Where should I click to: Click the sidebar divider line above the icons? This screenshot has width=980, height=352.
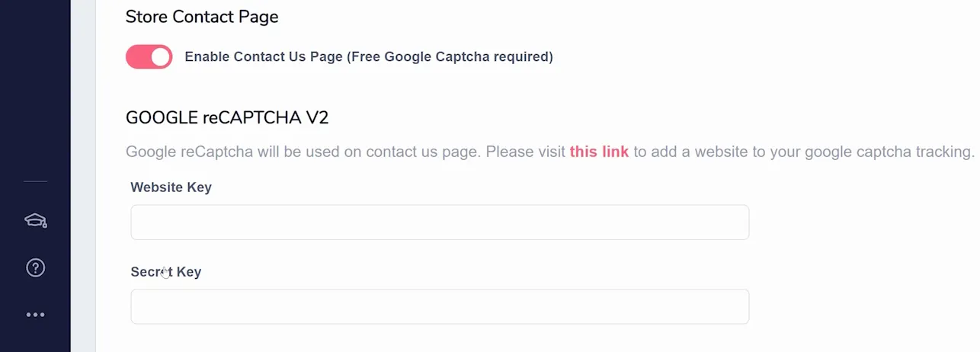[35, 181]
